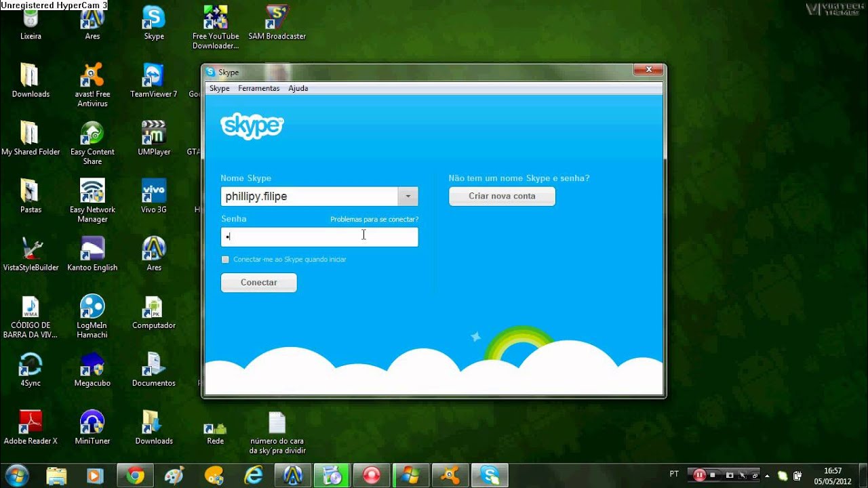Select the Computador desktop icon
The height and width of the screenshot is (488, 868).
pos(154,312)
